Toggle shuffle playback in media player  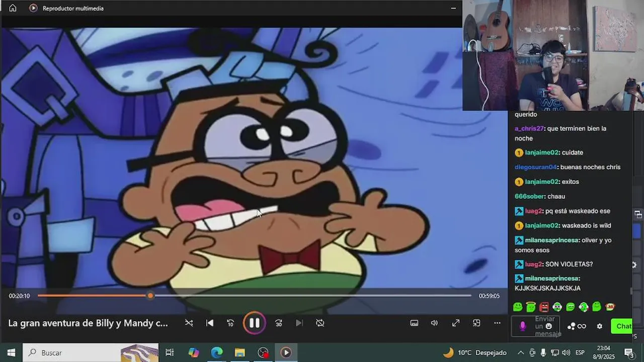pyautogui.click(x=189, y=323)
